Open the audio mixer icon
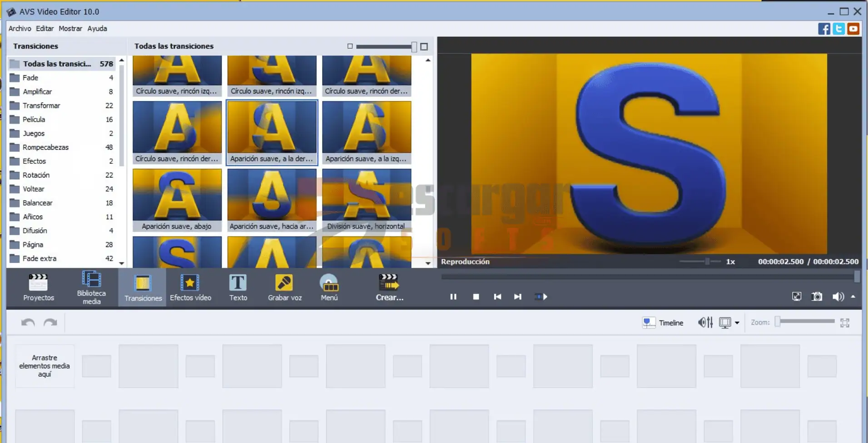Image resolution: width=868 pixels, height=443 pixels. pyautogui.click(x=705, y=323)
